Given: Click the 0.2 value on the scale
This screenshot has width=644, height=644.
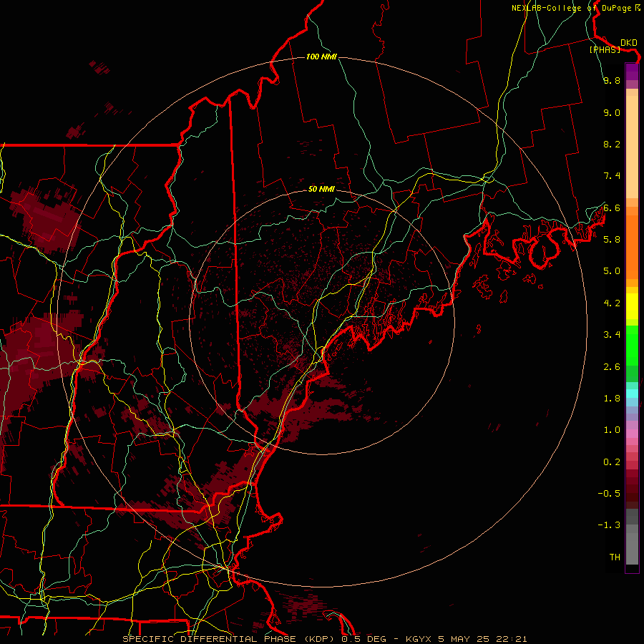Looking at the screenshot, I should click(612, 462).
